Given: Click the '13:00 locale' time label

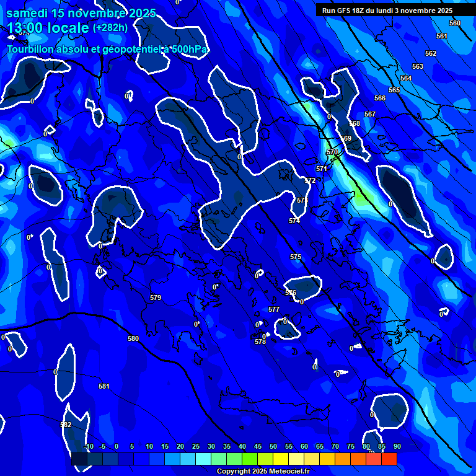Looking at the screenshot, I should [48, 28].
